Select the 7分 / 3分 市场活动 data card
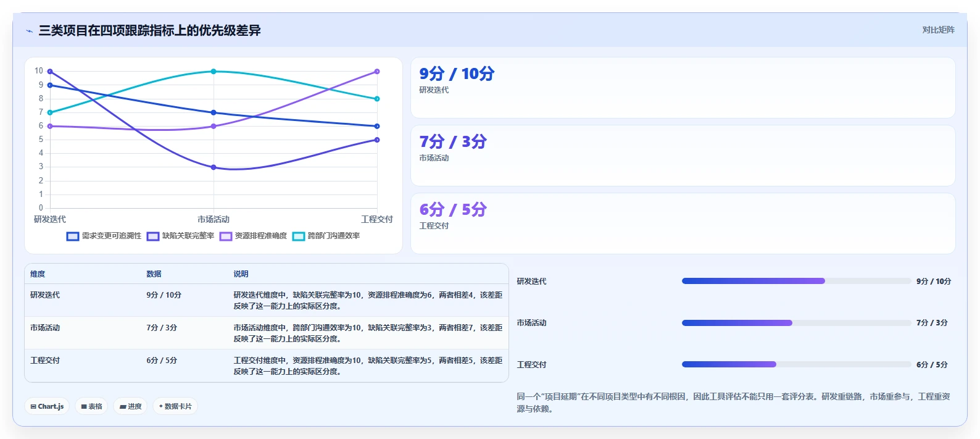 683,156
